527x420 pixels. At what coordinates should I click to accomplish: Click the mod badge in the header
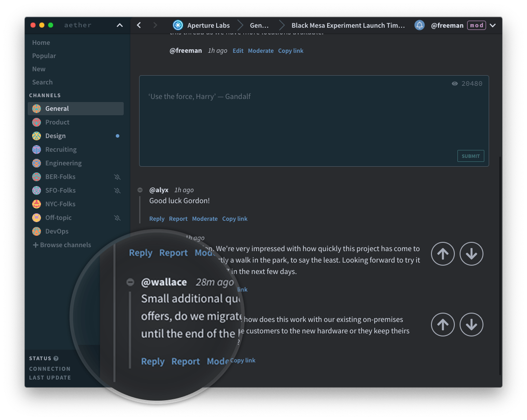click(476, 25)
